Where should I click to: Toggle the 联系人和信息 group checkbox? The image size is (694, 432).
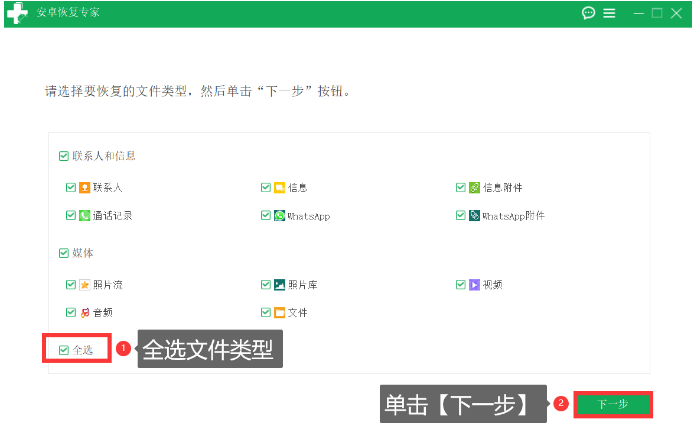(64, 156)
